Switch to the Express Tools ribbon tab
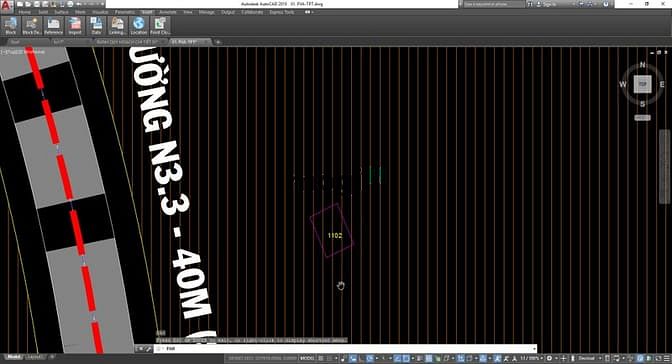The image size is (672, 364). tap(282, 12)
